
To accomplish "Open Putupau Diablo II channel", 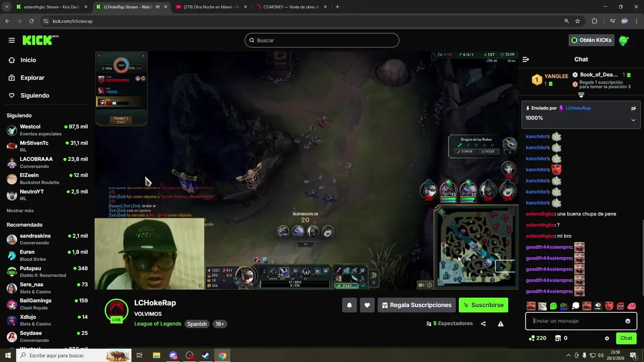I will (x=47, y=271).
